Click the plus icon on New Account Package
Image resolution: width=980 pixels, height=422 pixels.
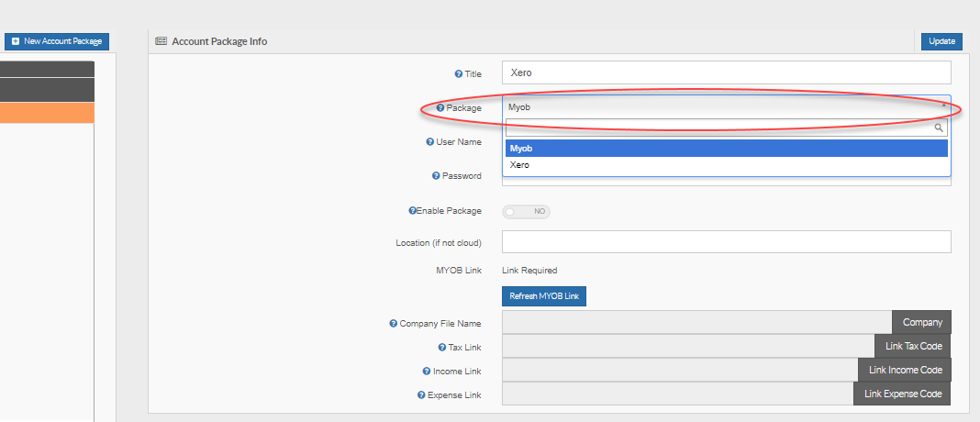tap(16, 41)
